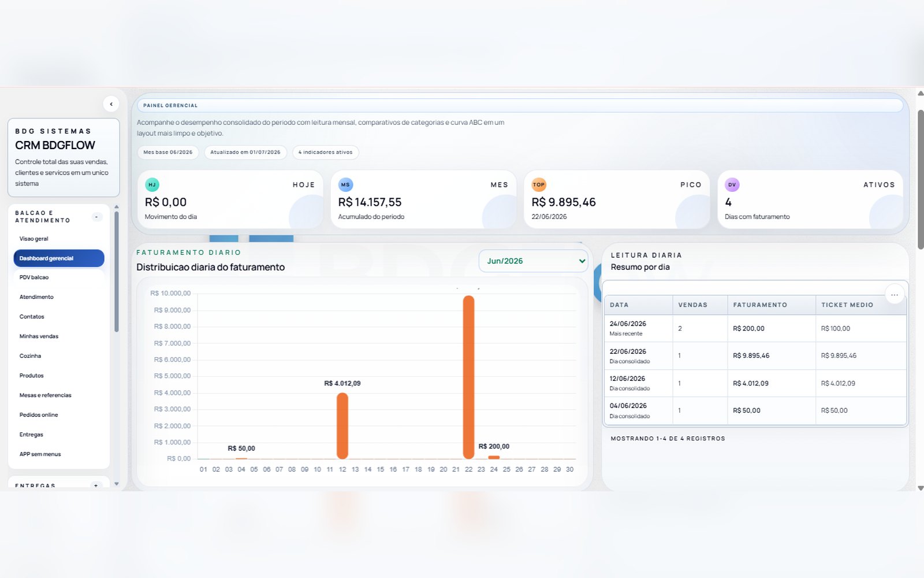This screenshot has width=924, height=578.
Task: Click the page scrollbar down arrow
Action: click(921, 488)
